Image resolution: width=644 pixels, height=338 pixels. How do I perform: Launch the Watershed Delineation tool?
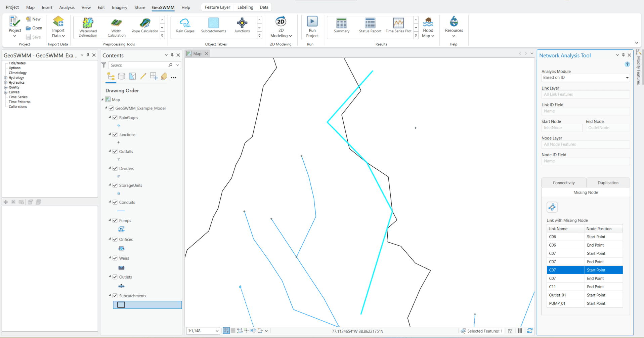[x=87, y=27]
